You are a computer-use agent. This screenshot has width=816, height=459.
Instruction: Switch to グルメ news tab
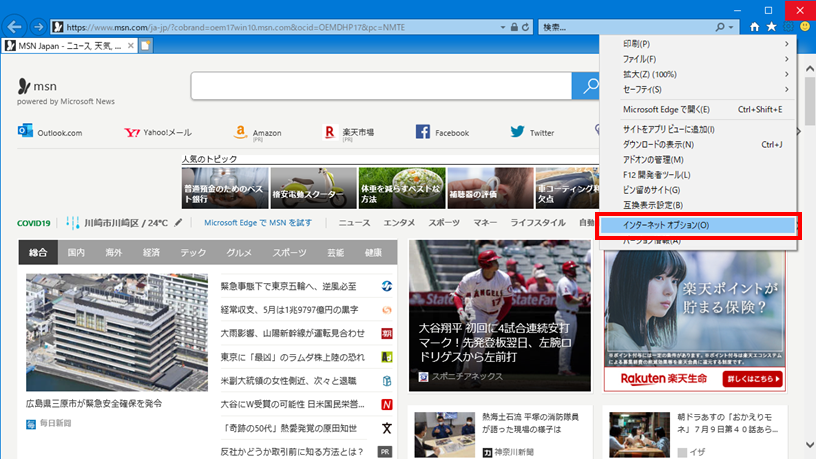click(239, 252)
